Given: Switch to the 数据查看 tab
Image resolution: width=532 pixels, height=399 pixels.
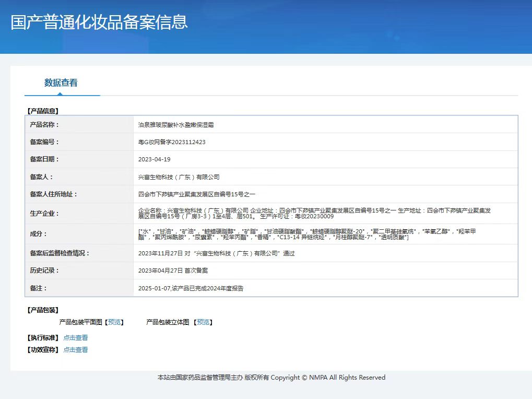Looking at the screenshot, I should click(x=61, y=83).
